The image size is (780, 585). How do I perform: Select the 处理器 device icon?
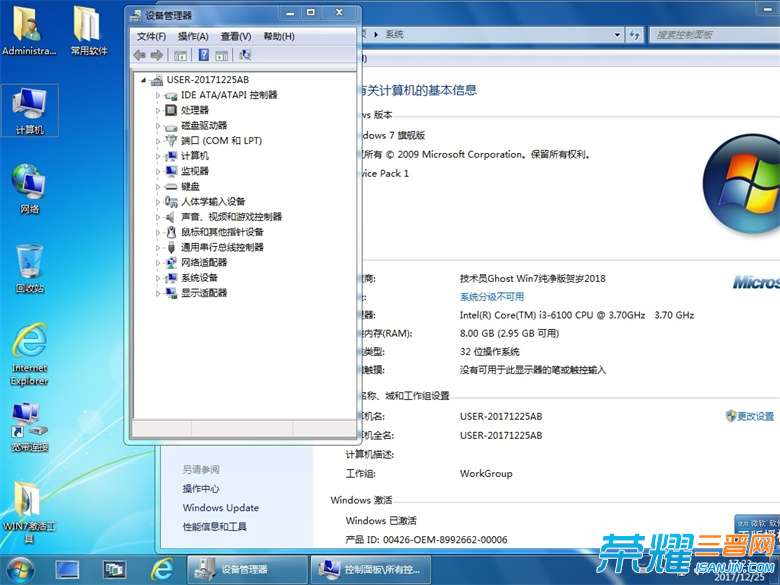click(x=171, y=110)
